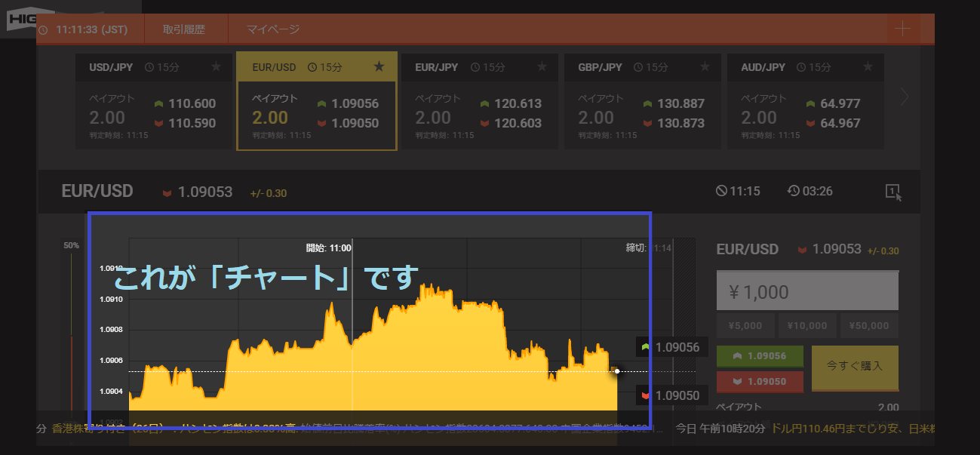Screen dimensions: 980x455
Task: Choose the ¥50,000 preset amount
Action: [x=868, y=326]
